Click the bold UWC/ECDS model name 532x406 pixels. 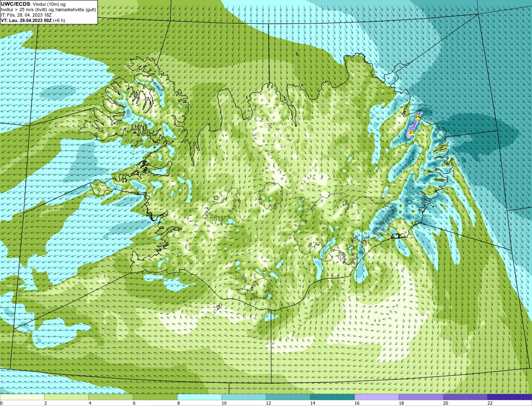coord(15,4)
